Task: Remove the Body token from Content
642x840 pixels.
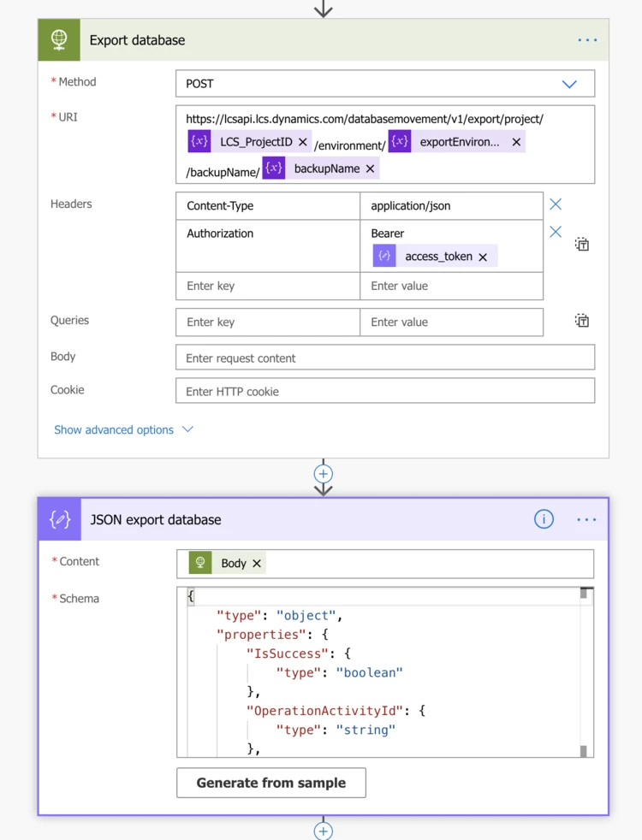Action: [257, 564]
